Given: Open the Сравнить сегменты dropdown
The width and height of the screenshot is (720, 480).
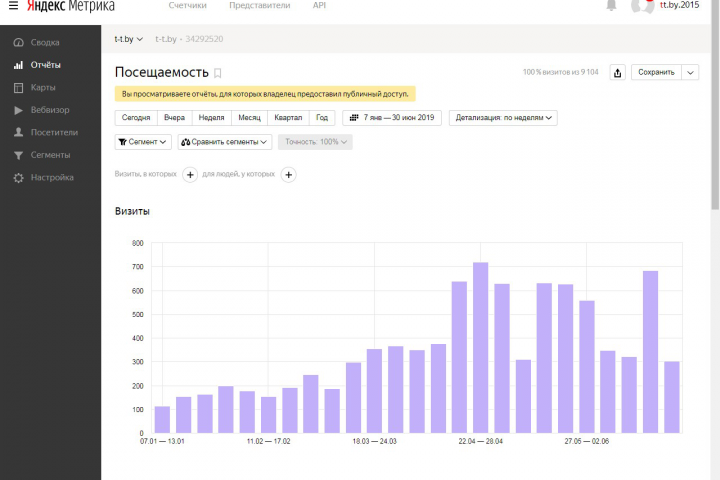Looking at the screenshot, I should (x=224, y=142).
